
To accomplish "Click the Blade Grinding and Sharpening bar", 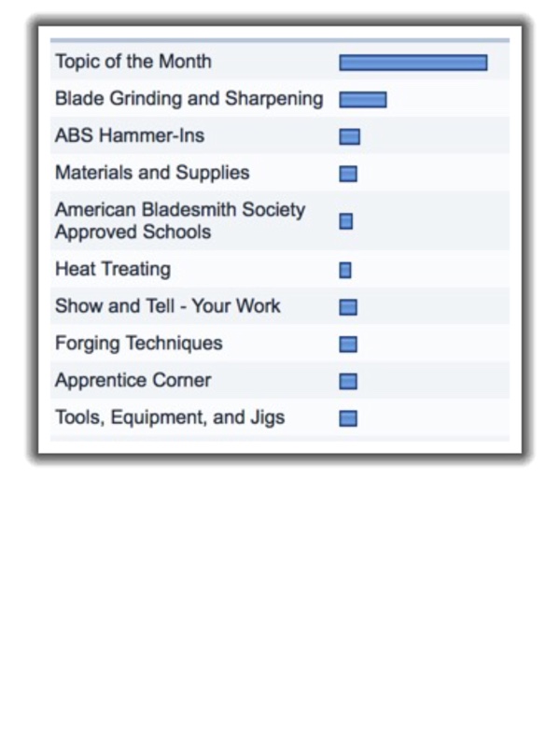I will click(x=363, y=100).
